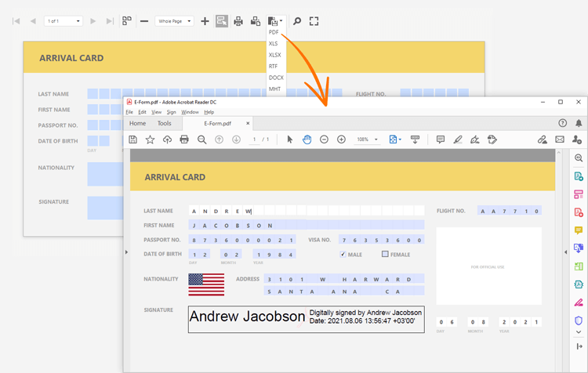
Task: Toggle full screen in report viewer
Action: pyautogui.click(x=314, y=21)
